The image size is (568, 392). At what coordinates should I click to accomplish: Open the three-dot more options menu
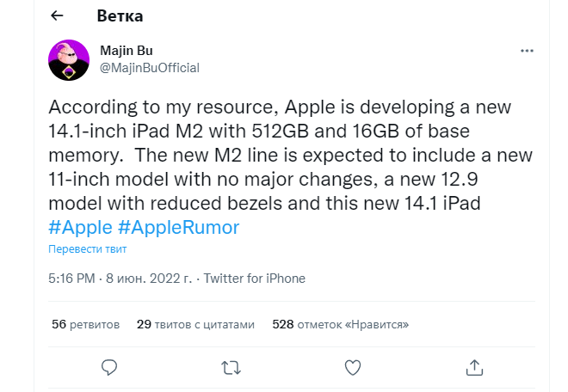528,51
